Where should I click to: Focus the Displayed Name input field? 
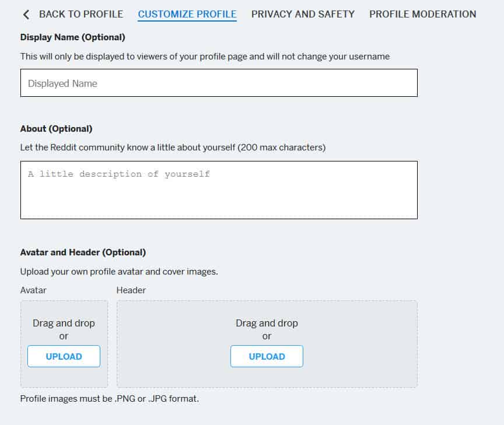point(219,83)
